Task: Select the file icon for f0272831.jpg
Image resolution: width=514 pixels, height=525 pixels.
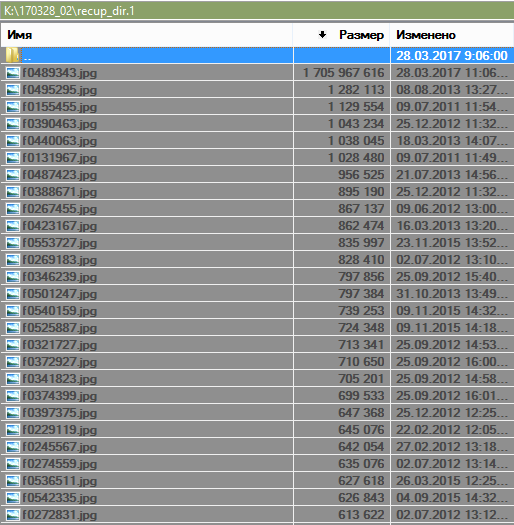Action: pos(13,515)
